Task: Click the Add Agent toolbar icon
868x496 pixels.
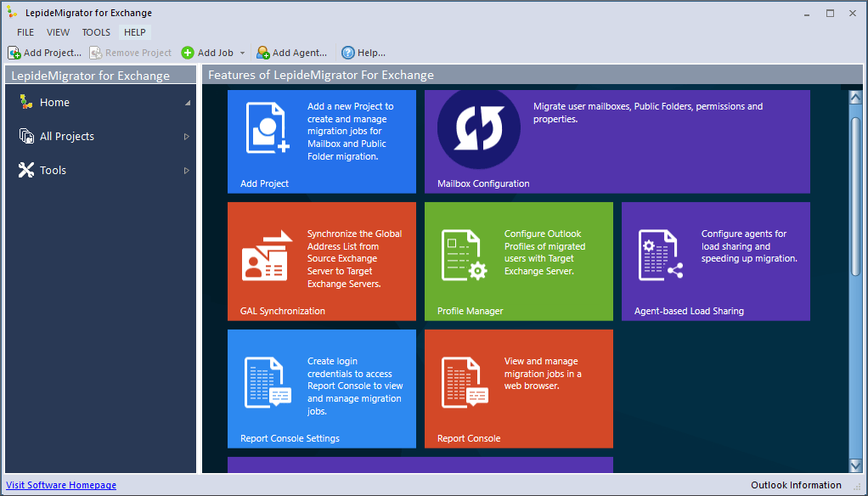Action: (263, 53)
